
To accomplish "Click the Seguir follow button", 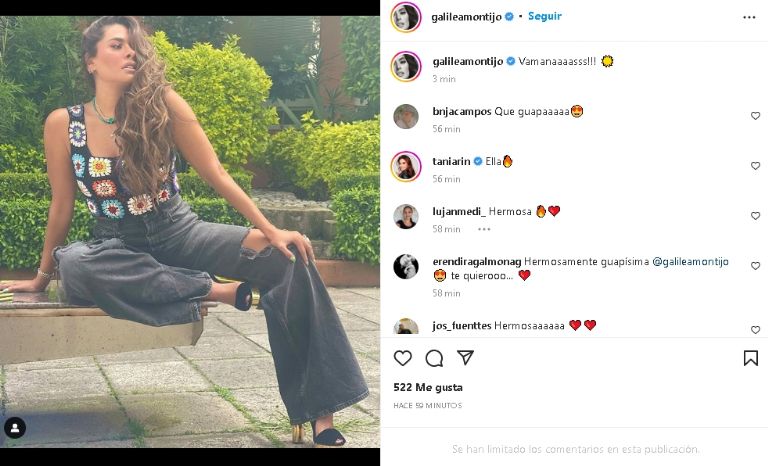I will (x=545, y=16).
